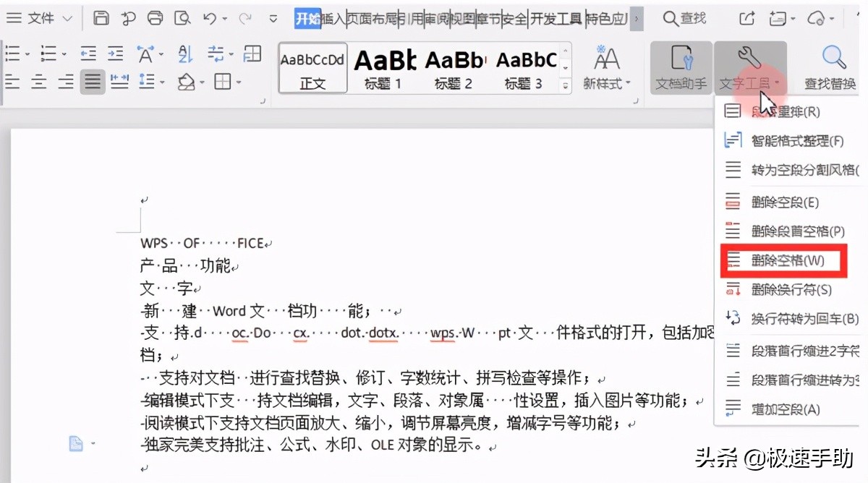Screen dimensions: 868x483
Task: Click Decrease Indent icon
Action: [x=88, y=54]
